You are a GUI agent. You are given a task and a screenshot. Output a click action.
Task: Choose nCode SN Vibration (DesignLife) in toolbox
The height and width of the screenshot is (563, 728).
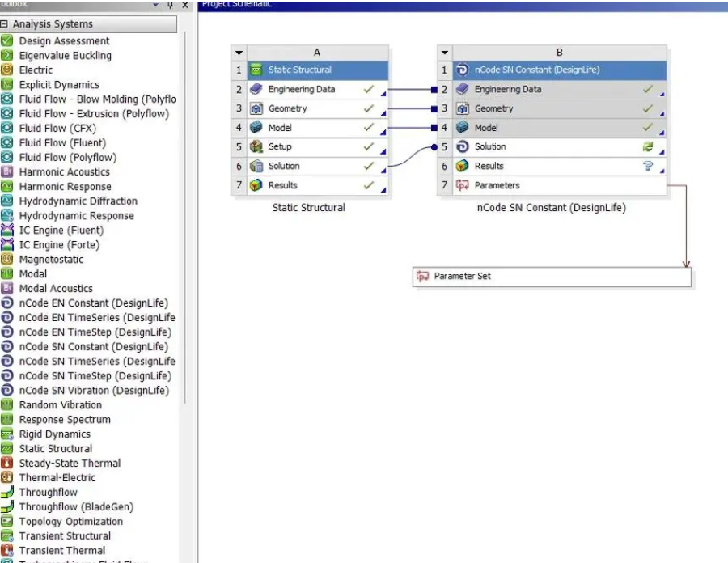tap(94, 390)
